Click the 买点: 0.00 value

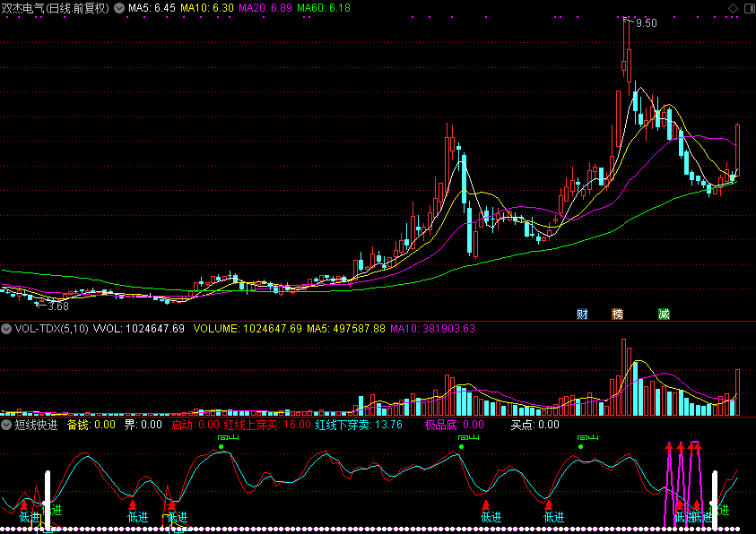(x=535, y=425)
